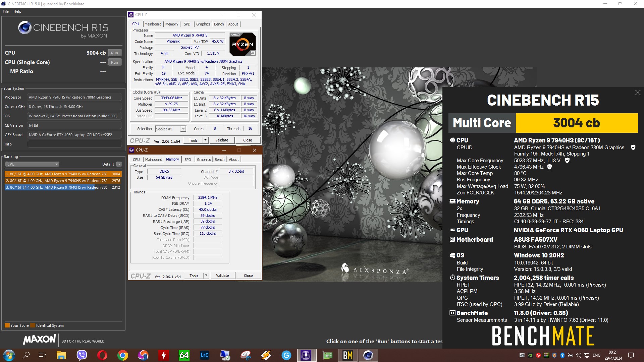Switch to Cinebench taskbar button
Viewport: 644px width, 362px height.
point(368,355)
